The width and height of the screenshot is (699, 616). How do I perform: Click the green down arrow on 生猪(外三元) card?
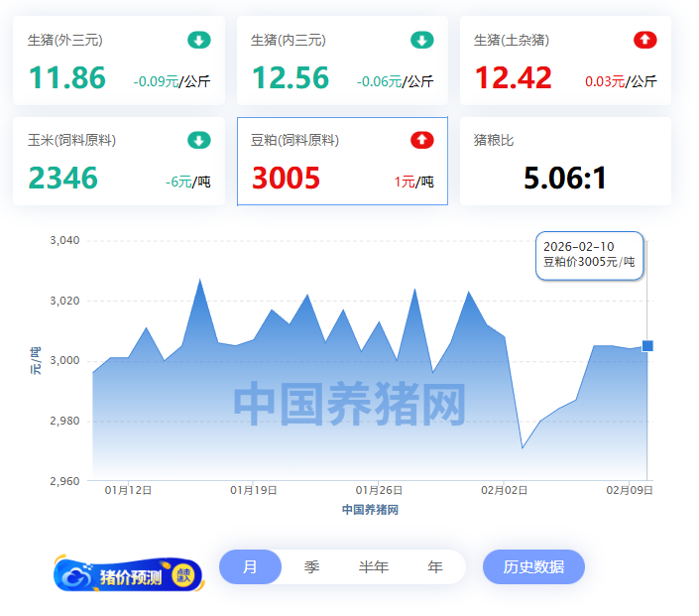(x=199, y=41)
